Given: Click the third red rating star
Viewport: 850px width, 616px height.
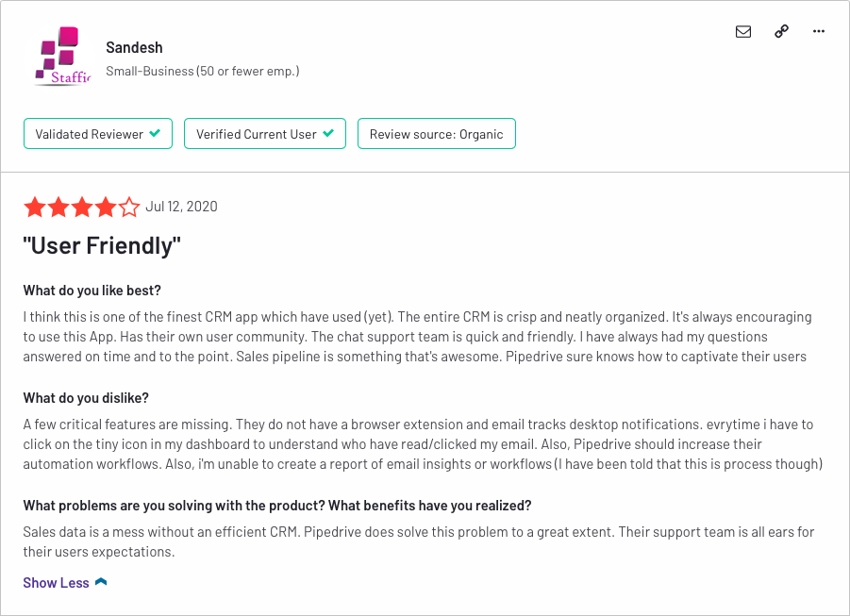Looking at the screenshot, I should point(82,208).
